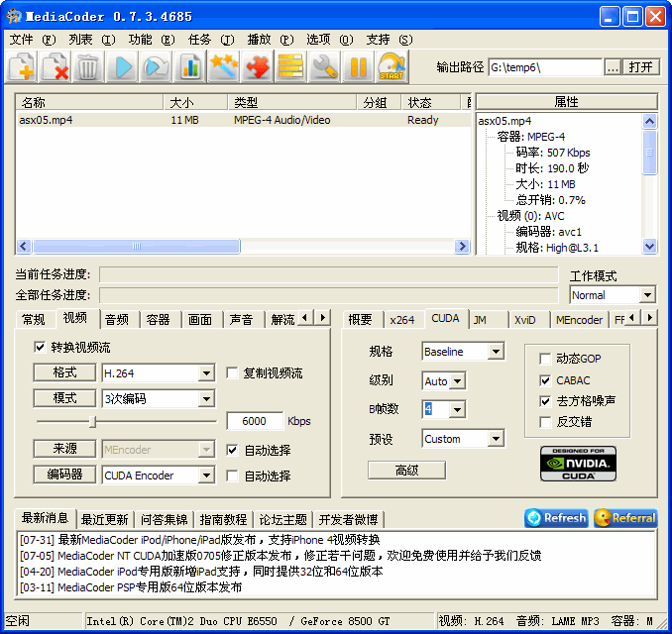
Task: Click right arrow of the encoder tab strip
Action: click(650, 318)
